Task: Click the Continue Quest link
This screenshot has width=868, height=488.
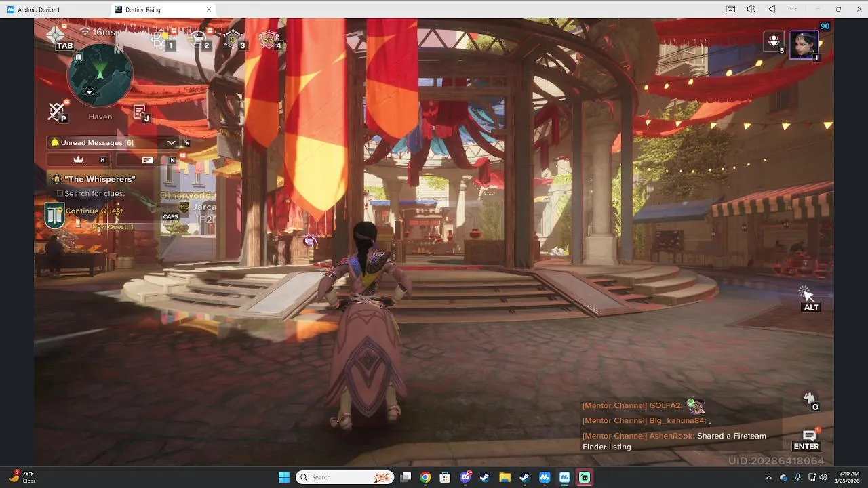Action: 94,211
